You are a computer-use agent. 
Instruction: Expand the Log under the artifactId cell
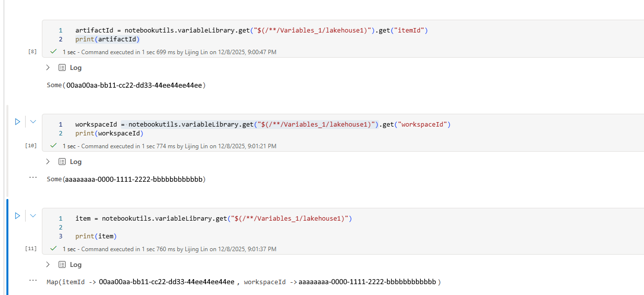click(x=48, y=67)
